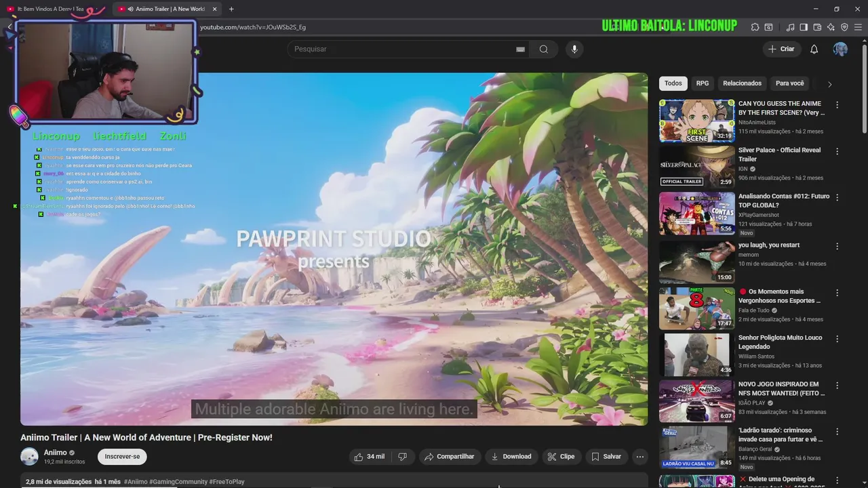
Task: Open options menu for 'Senhor Poliglota Muito Louco'
Action: point(837,339)
